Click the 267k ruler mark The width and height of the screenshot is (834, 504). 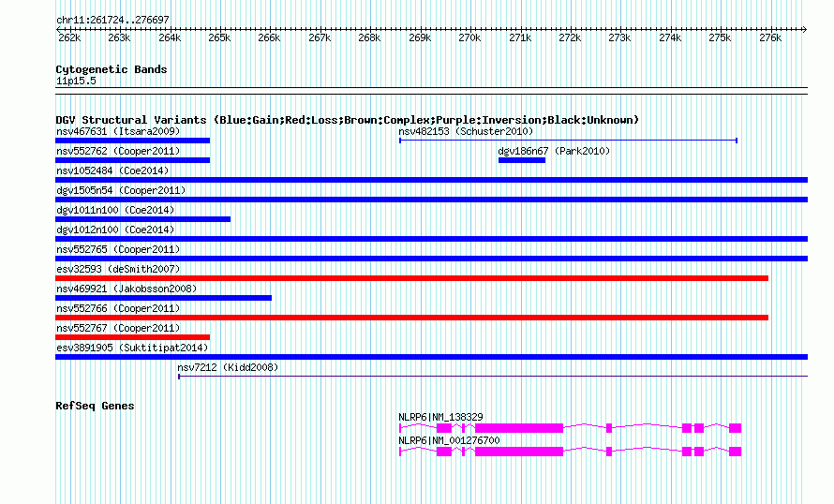320,37
